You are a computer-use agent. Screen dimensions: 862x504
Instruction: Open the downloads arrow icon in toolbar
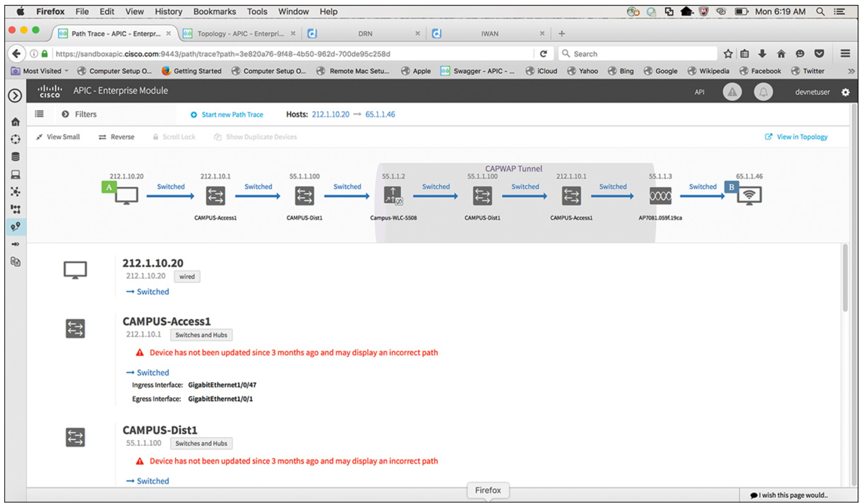coord(762,54)
